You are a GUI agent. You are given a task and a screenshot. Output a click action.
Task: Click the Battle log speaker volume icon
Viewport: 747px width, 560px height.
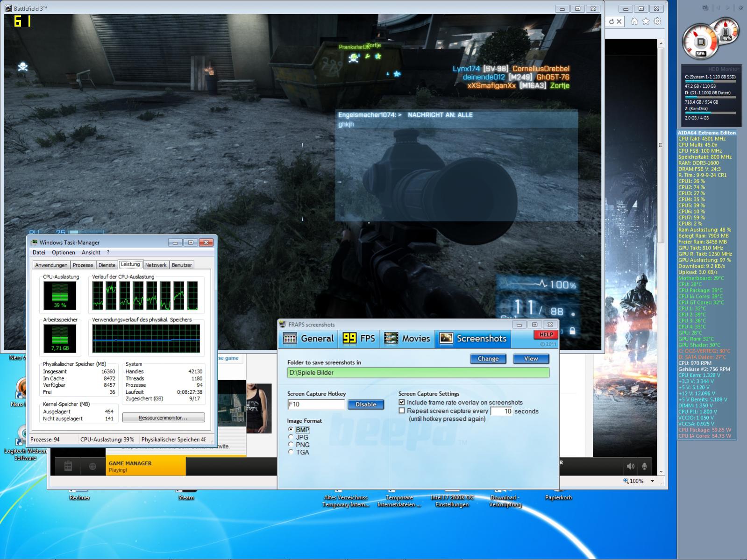pos(631,466)
